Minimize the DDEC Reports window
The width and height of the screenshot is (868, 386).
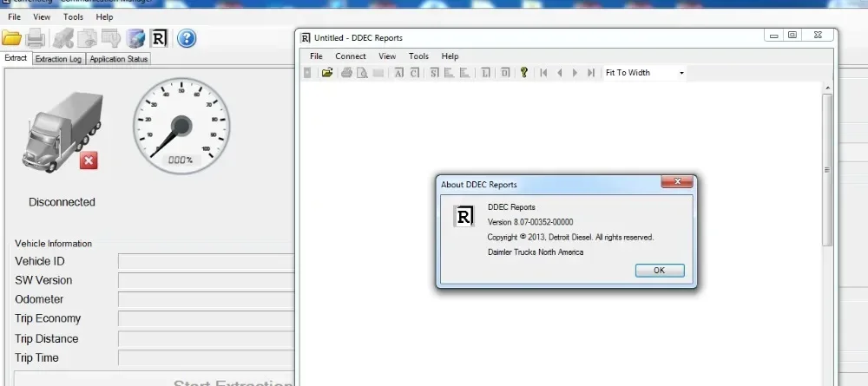(774, 36)
